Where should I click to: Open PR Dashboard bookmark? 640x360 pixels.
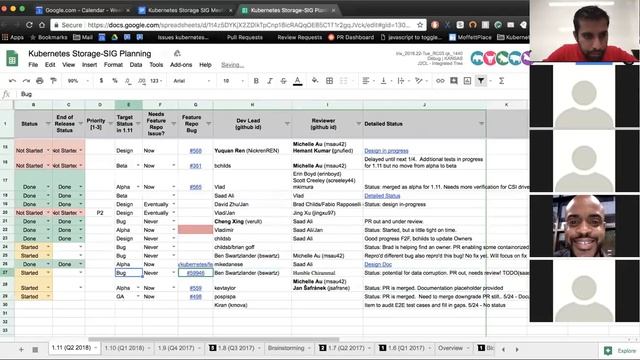click(351, 37)
